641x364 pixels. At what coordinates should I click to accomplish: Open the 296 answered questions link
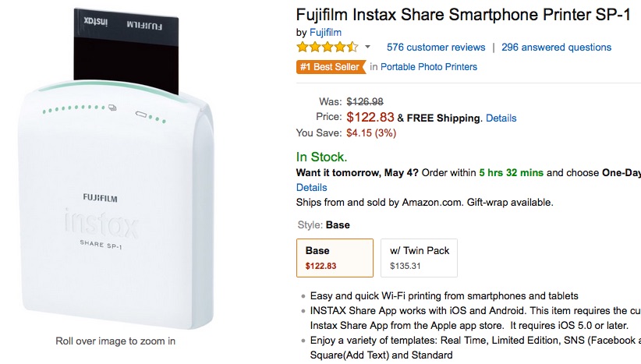(x=556, y=48)
